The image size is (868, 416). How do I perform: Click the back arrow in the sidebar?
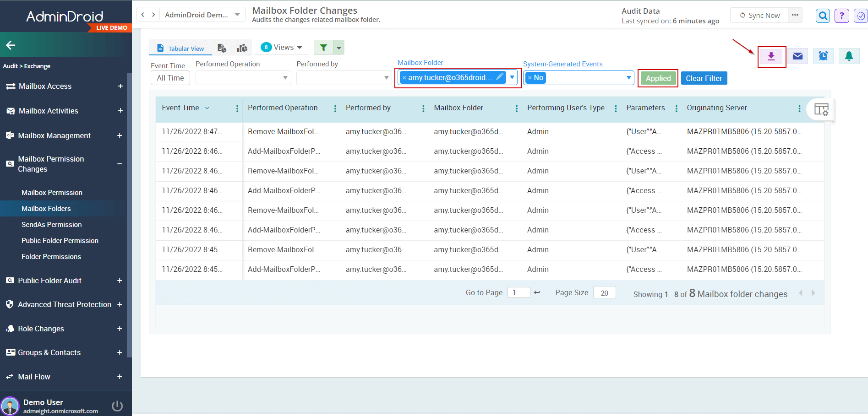tap(10, 44)
